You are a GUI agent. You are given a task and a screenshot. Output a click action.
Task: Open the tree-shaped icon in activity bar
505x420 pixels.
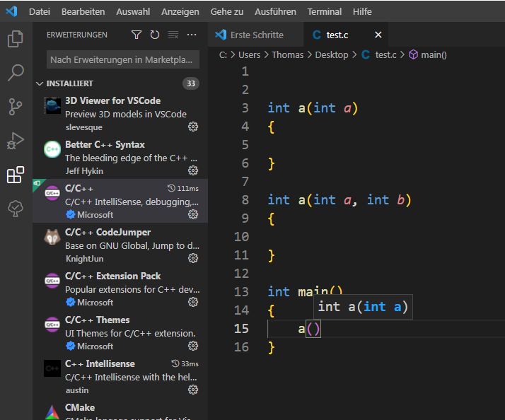[15, 209]
